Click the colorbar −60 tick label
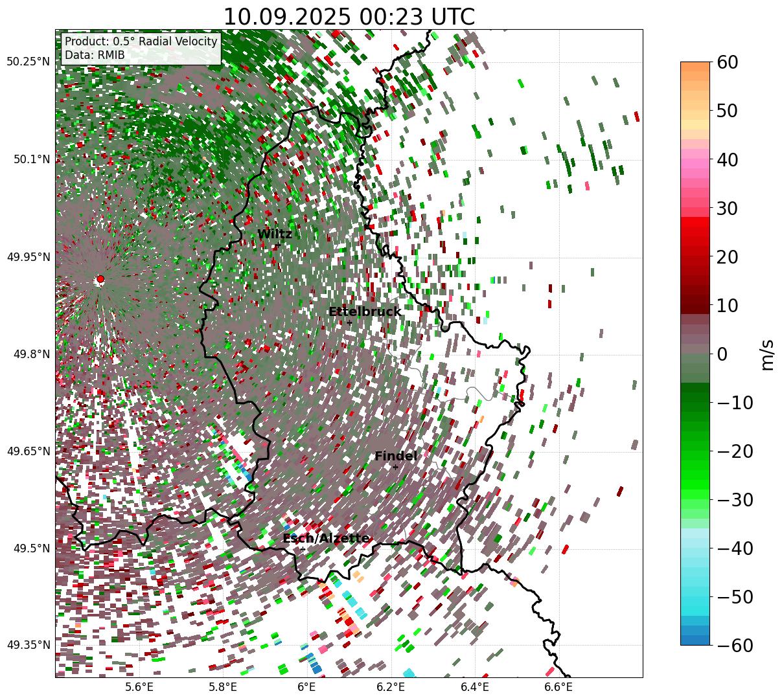This screenshot has height=700, width=782. (735, 645)
